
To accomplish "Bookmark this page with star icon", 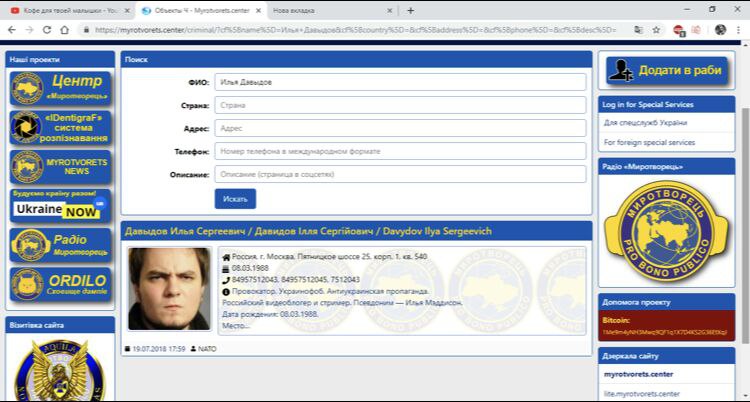I will click(x=656, y=30).
